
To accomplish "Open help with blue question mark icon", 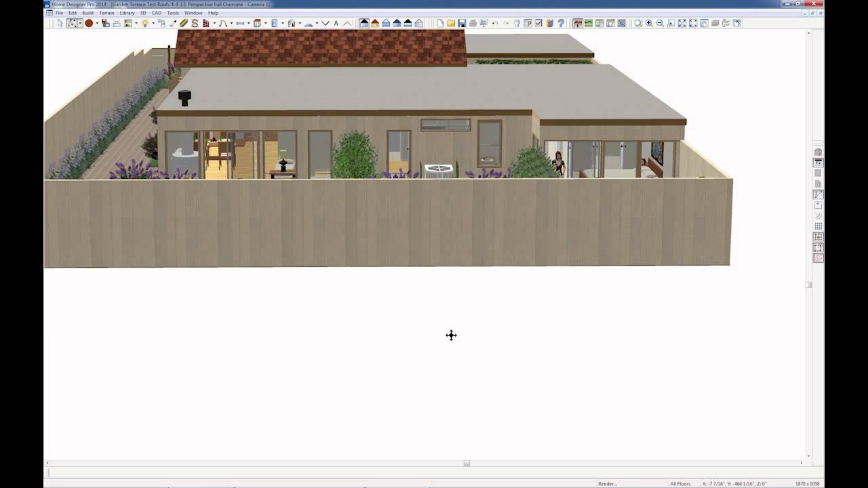I will (561, 23).
